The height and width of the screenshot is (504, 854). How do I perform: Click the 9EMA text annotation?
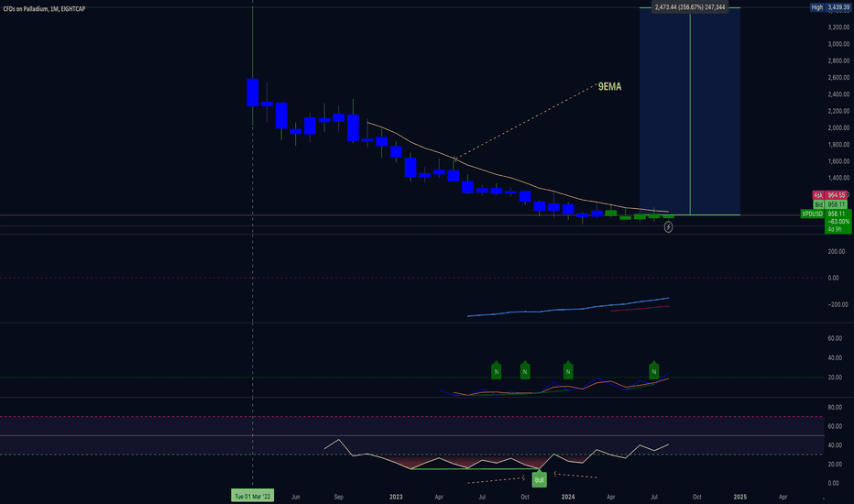coord(609,87)
